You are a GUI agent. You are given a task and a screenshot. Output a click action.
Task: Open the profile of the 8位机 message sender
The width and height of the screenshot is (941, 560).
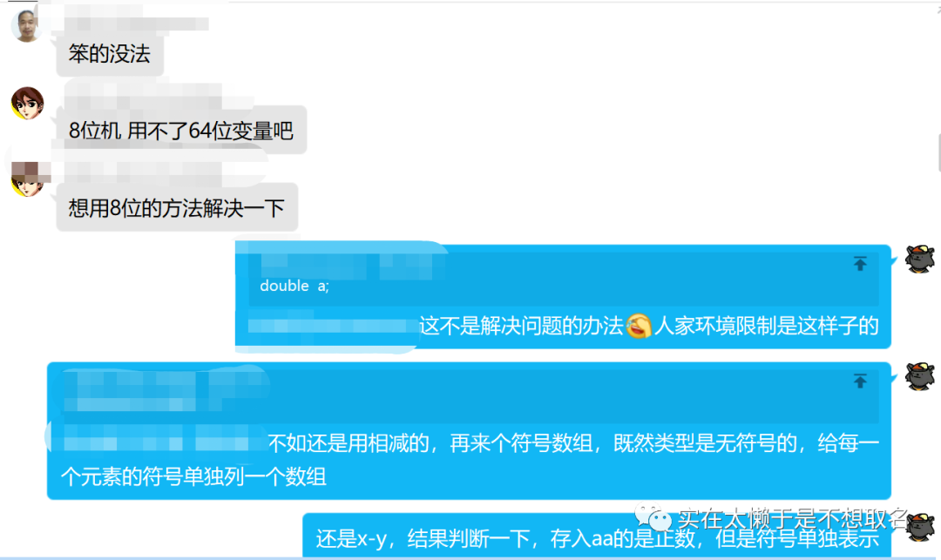click(x=27, y=103)
